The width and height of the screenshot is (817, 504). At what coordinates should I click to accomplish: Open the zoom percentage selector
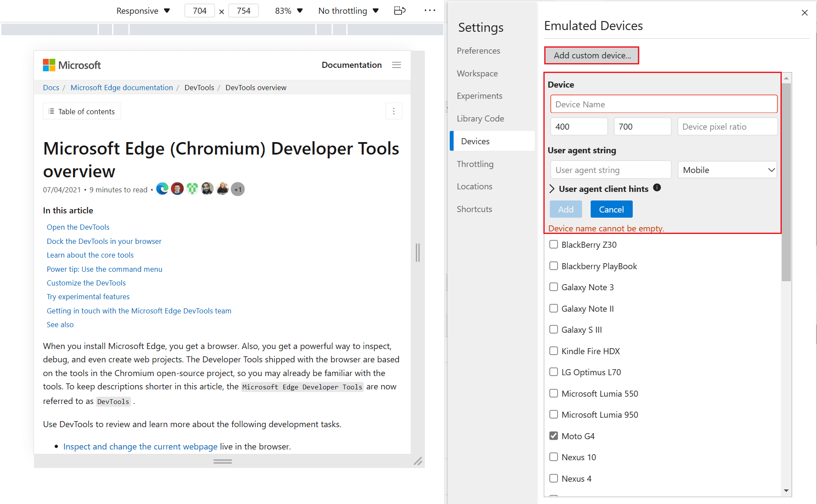pos(288,10)
